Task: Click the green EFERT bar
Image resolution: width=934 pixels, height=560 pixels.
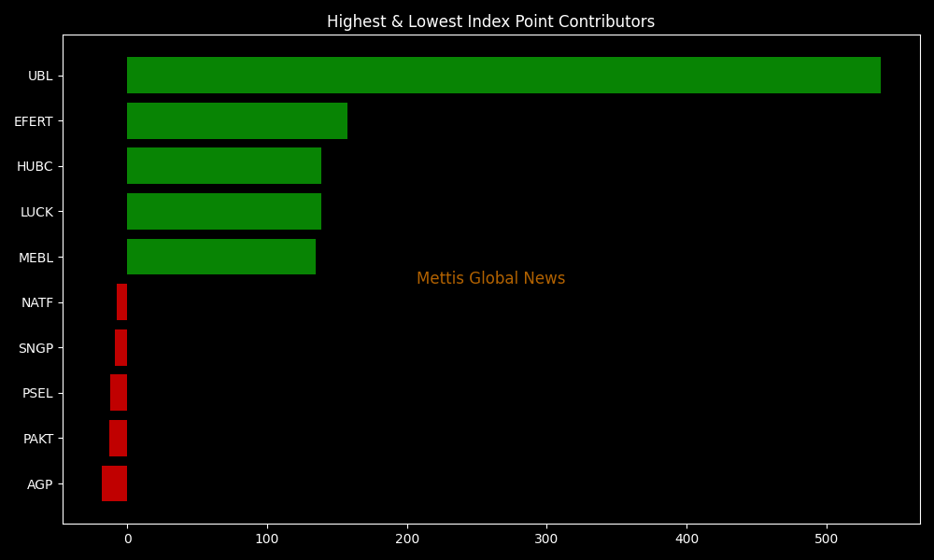Action: click(237, 120)
